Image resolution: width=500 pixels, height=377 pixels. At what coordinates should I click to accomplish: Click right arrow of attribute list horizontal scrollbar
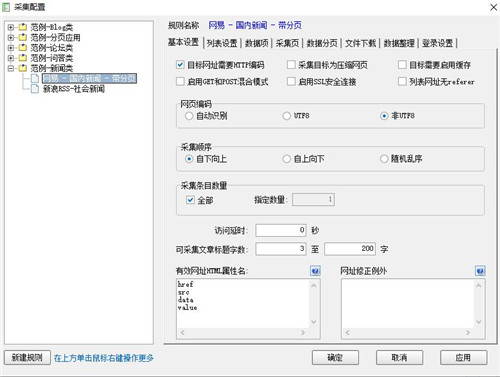[x=303, y=332]
